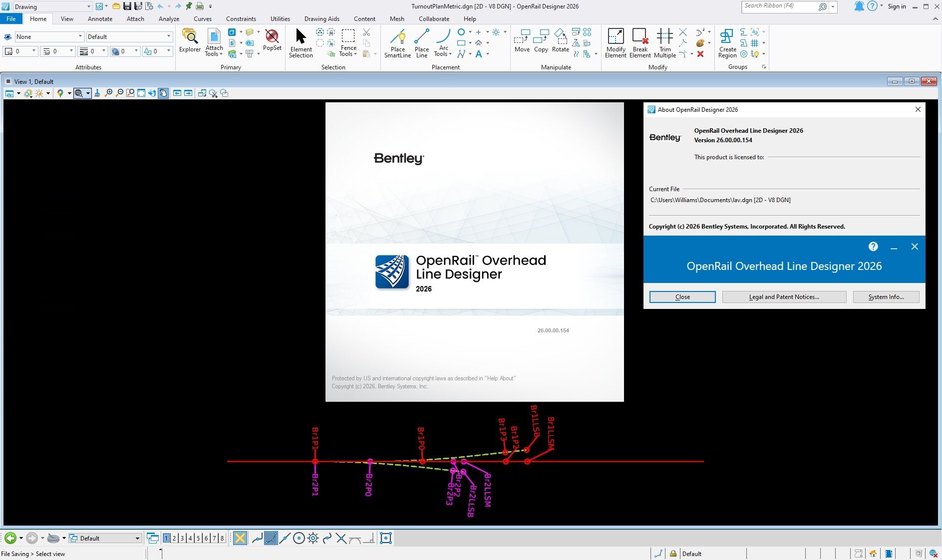Click the OpenRail splash image
Viewport: 942px width, 560px height.
pyautogui.click(x=474, y=252)
